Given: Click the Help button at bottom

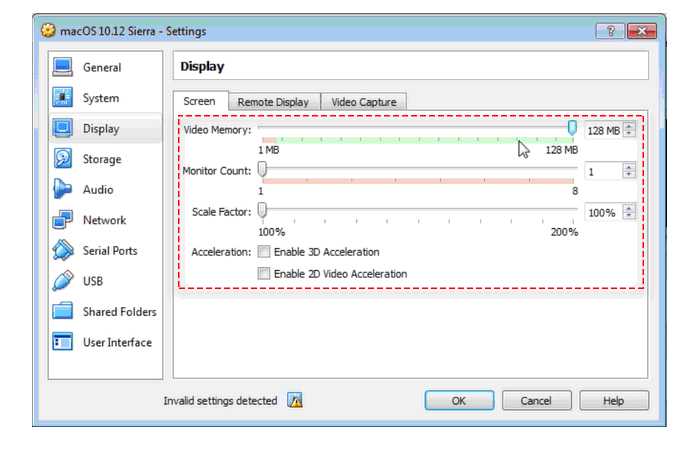Looking at the screenshot, I should [x=614, y=401].
